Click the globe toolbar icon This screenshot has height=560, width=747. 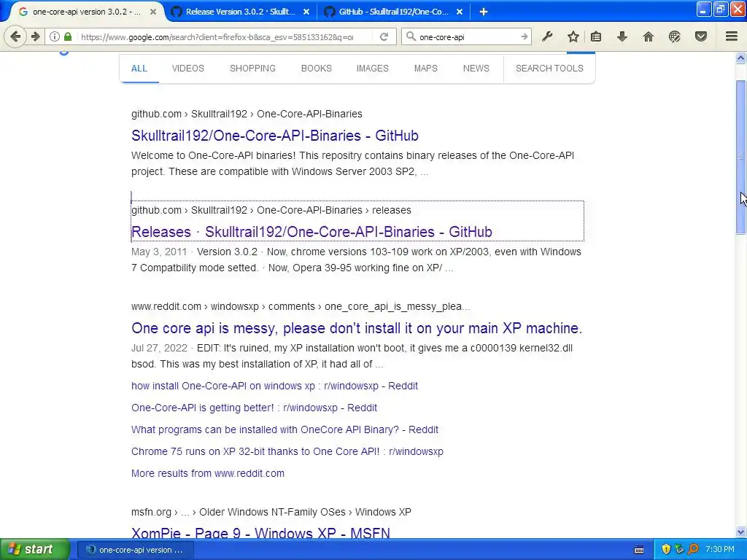point(674,36)
